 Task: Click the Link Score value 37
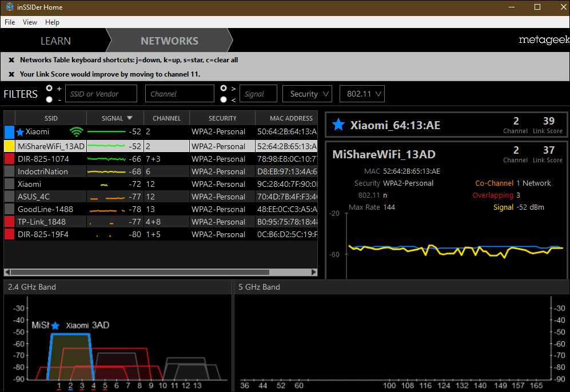coord(548,150)
